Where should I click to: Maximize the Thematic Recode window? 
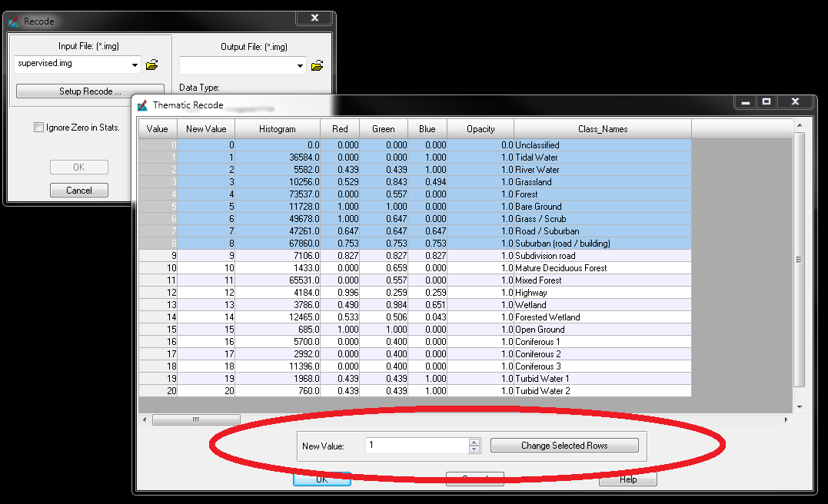(766, 101)
